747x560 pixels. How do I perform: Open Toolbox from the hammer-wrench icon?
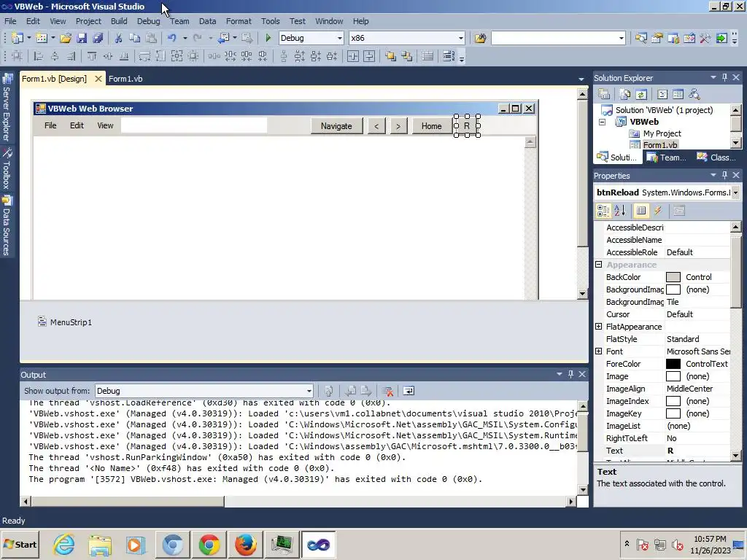[705, 38]
